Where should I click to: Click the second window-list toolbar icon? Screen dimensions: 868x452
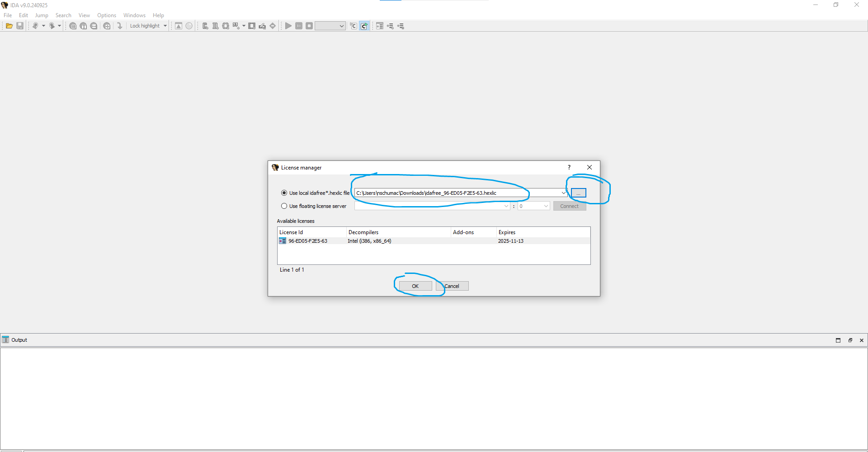[215, 26]
